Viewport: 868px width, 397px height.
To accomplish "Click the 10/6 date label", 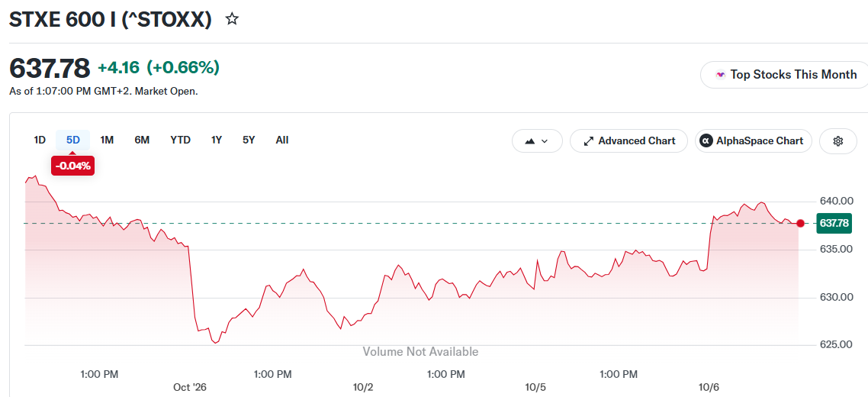I will [709, 388].
